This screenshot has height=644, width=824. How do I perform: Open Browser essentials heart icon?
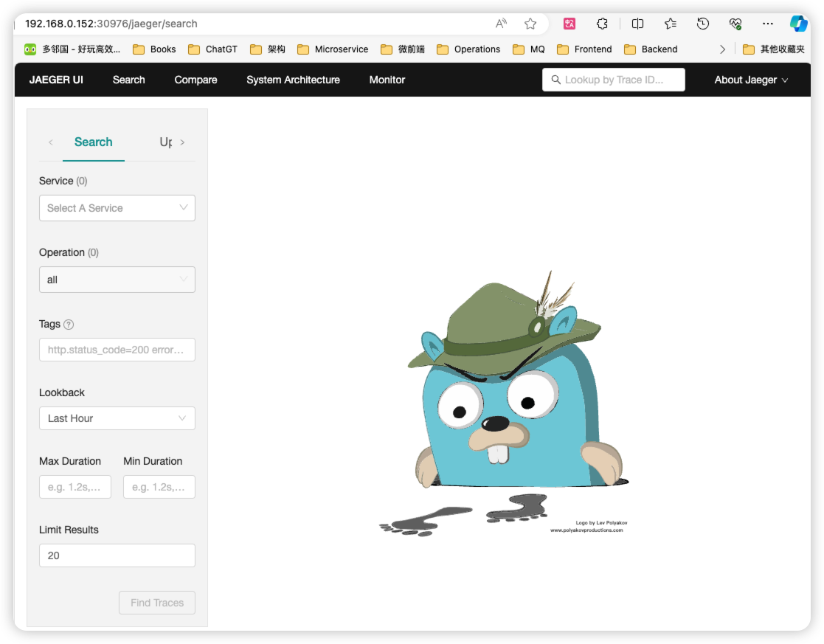(x=735, y=24)
